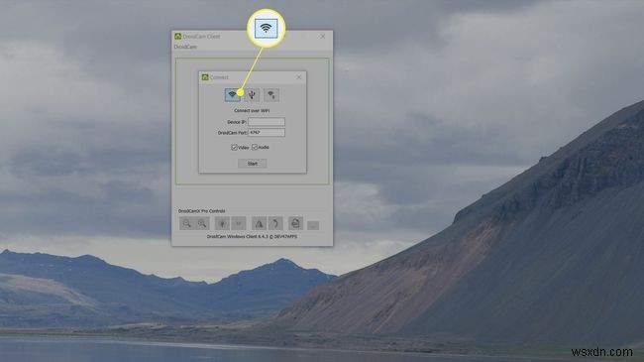Click the mirror video control
644x362 pixels.
259,223
